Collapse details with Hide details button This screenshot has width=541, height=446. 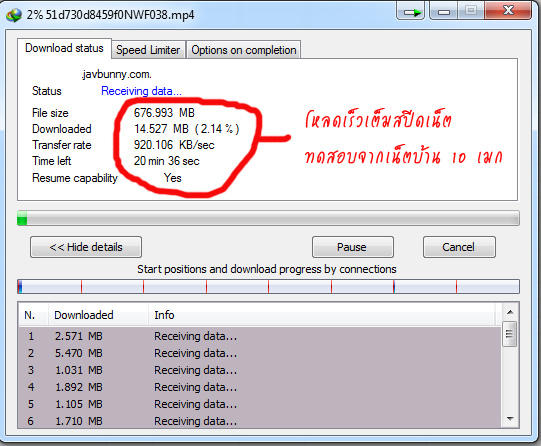click(x=86, y=247)
